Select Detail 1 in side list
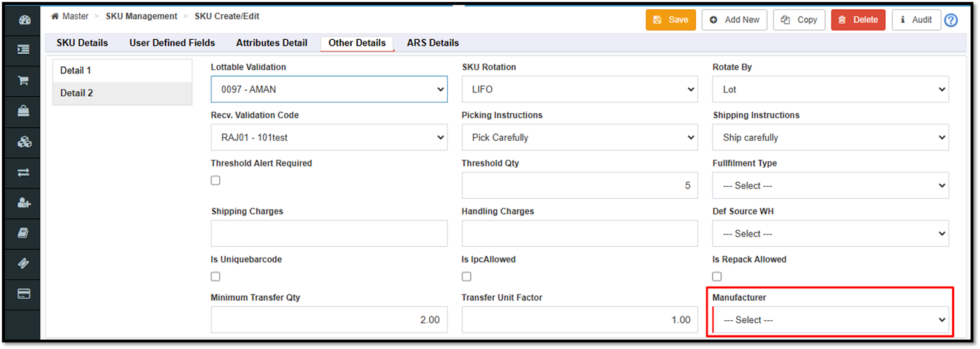 [123, 70]
